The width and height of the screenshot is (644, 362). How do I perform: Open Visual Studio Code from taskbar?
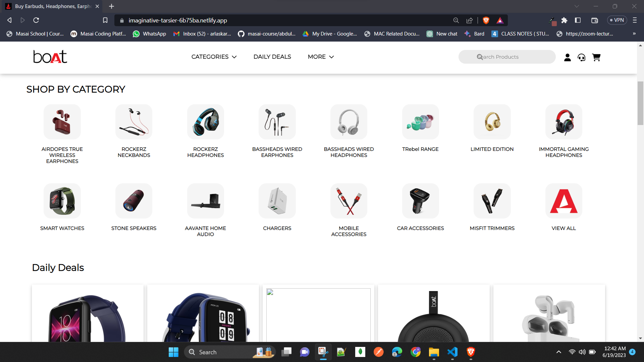452,352
